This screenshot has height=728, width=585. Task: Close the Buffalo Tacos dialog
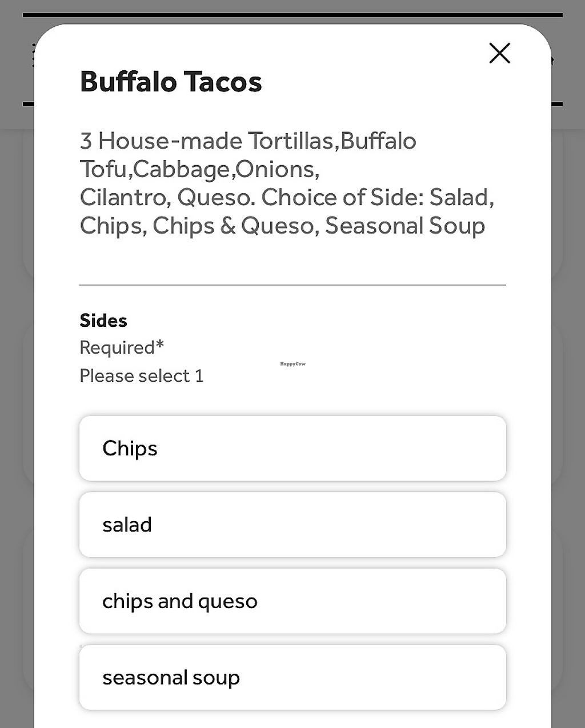coord(499,53)
